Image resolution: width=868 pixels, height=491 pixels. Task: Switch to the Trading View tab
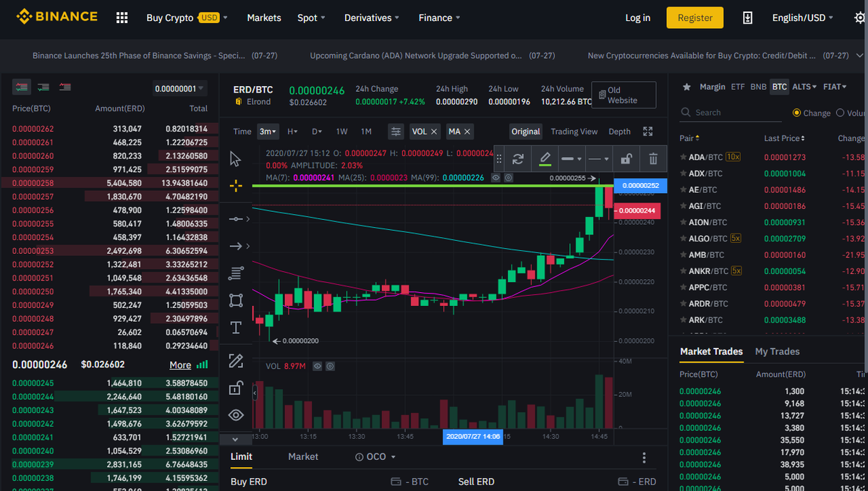[x=574, y=132]
